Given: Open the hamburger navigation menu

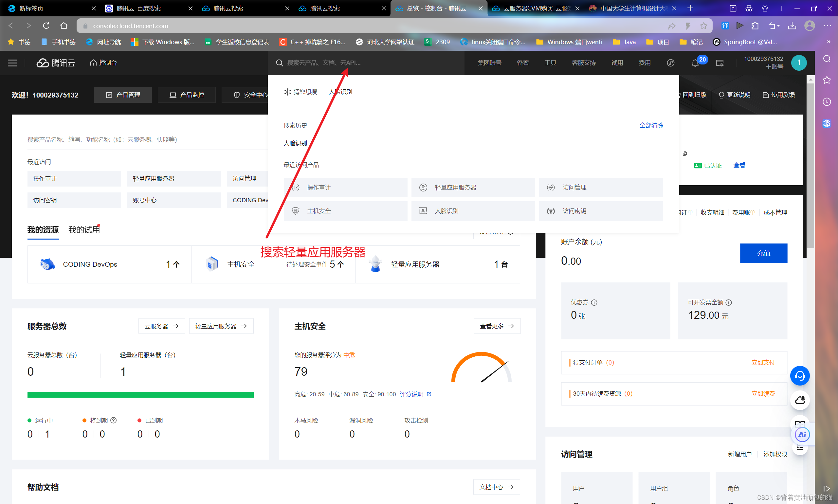Looking at the screenshot, I should click(12, 63).
